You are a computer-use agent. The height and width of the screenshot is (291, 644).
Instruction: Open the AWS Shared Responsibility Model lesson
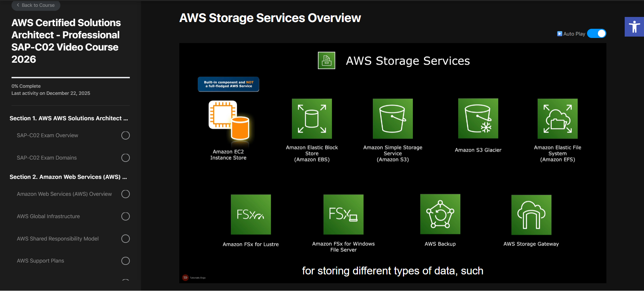coord(58,239)
